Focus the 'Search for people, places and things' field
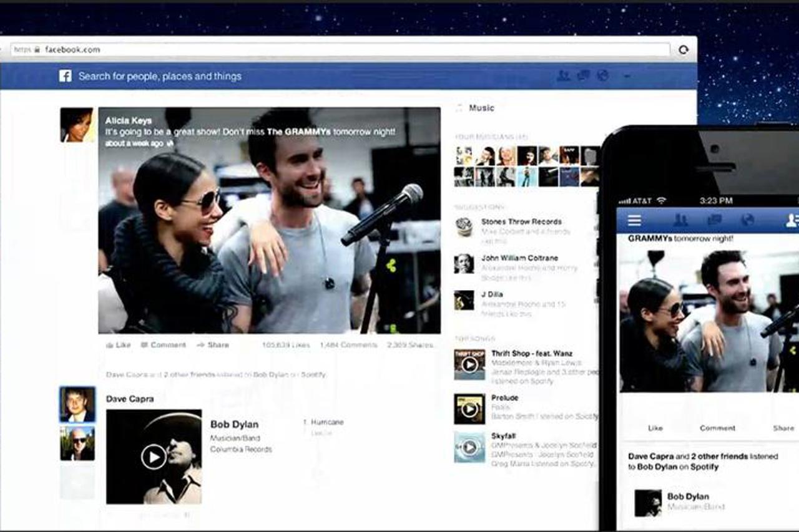 coord(160,76)
